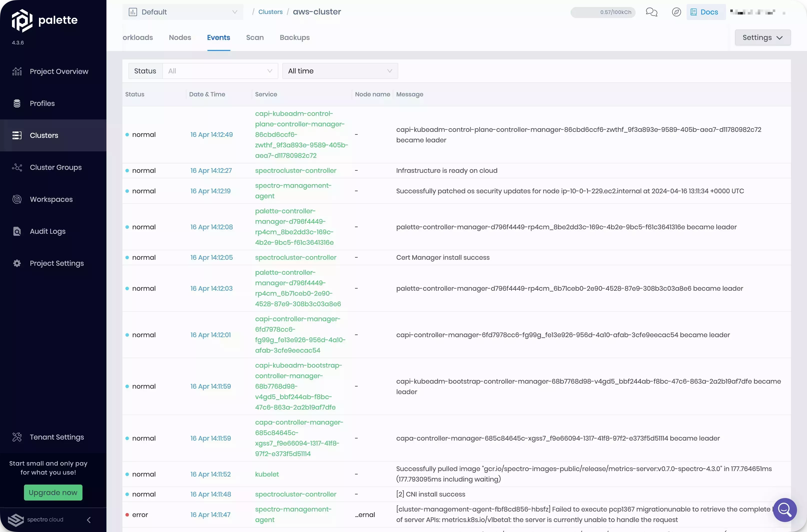Screen dimensions: 807x532
Task: Open Project Overview from sidebar
Action: 59,72
